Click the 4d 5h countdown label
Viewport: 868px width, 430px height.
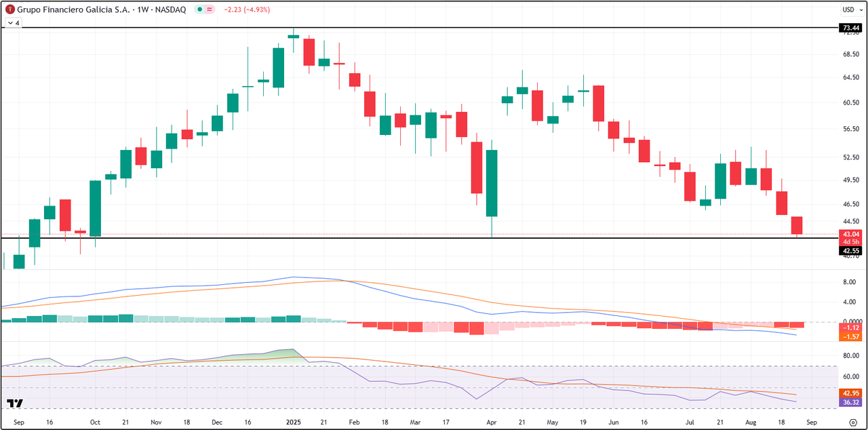[x=850, y=242]
